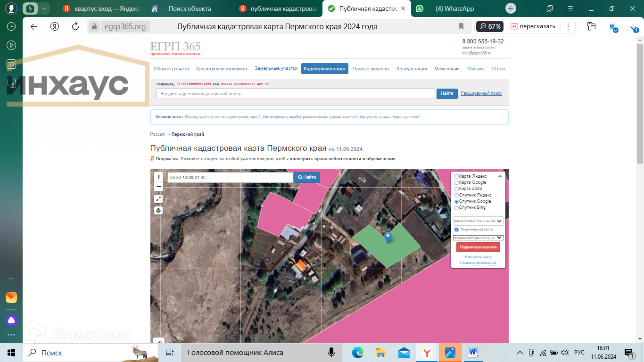Open Microsoft Word from the taskbar
The width and height of the screenshot is (644, 362).
[x=473, y=353]
